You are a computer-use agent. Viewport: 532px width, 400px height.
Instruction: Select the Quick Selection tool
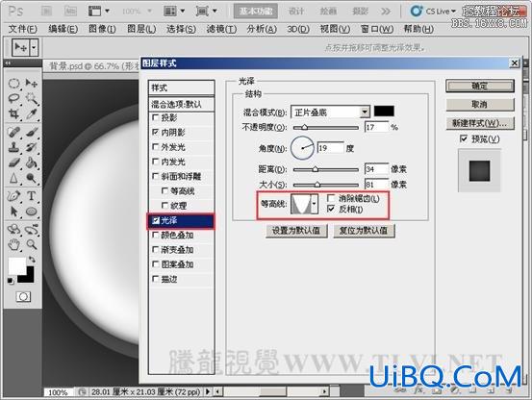(32, 98)
